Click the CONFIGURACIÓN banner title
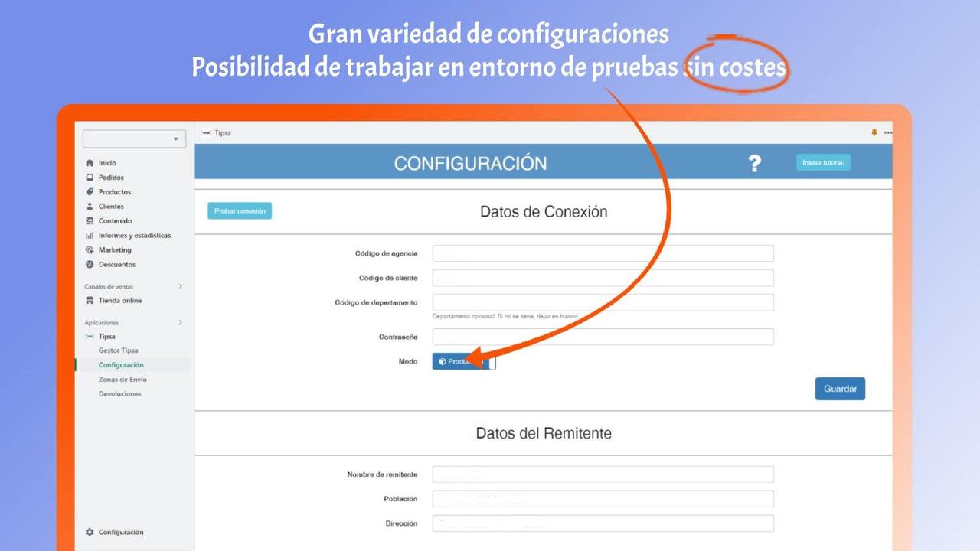The image size is (980, 551). (471, 163)
